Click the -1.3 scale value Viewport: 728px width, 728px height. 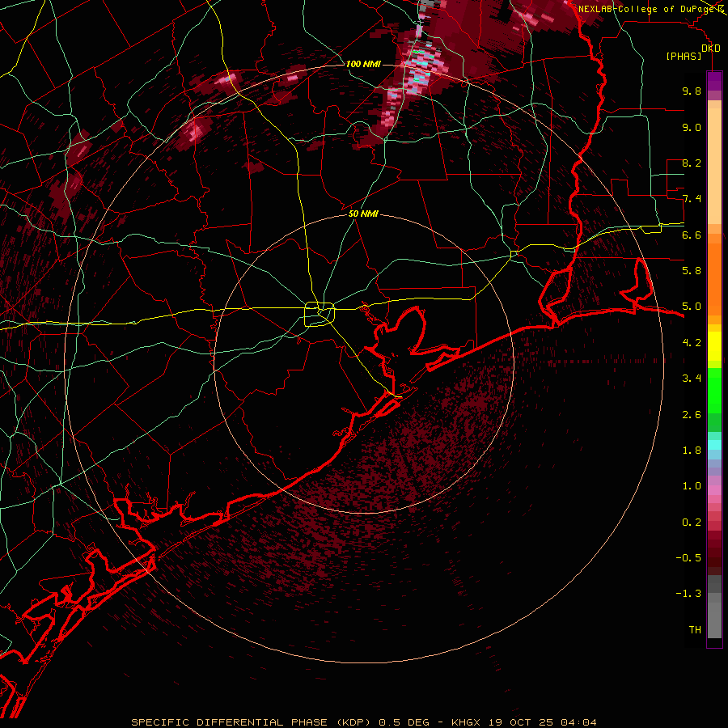[688, 594]
